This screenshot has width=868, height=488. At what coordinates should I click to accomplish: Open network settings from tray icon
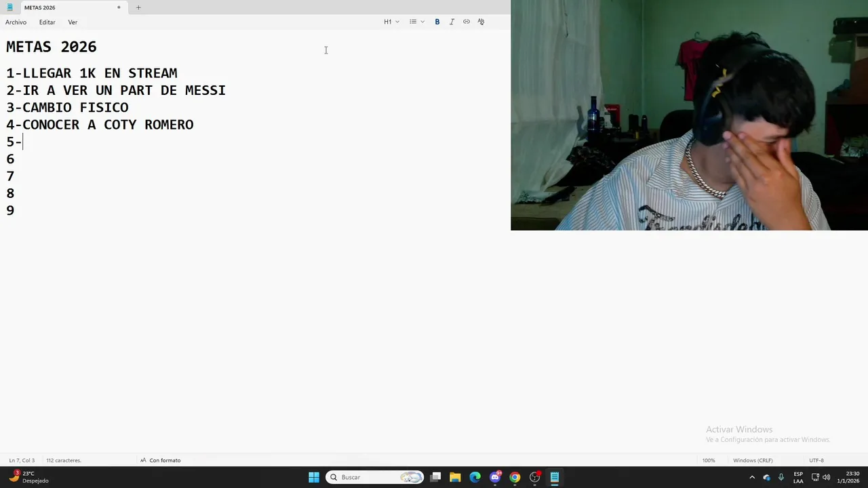(815, 477)
